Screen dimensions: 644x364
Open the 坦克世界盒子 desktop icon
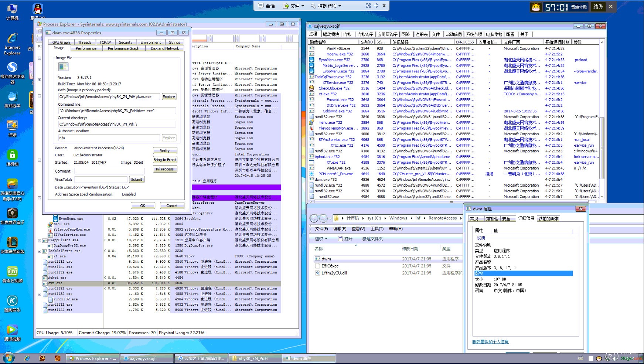[x=12, y=216]
